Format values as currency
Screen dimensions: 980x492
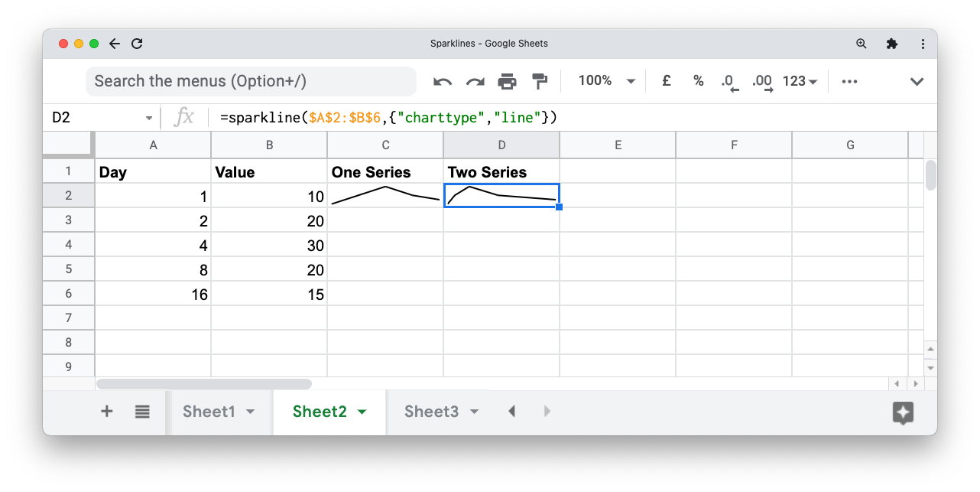[666, 80]
